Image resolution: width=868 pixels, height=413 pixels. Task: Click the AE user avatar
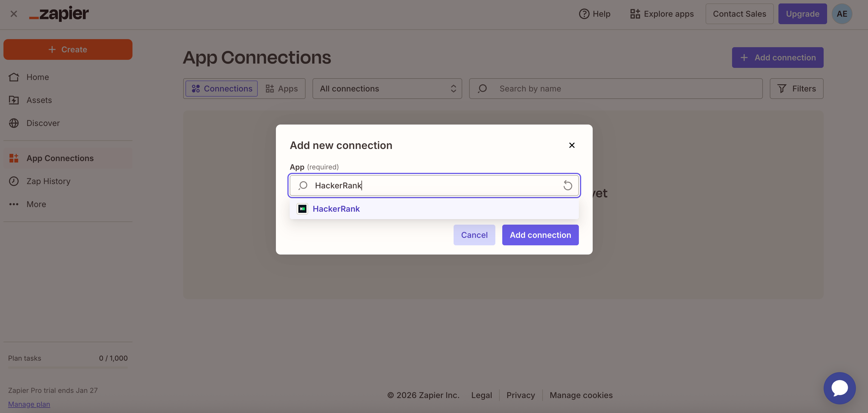pos(842,14)
